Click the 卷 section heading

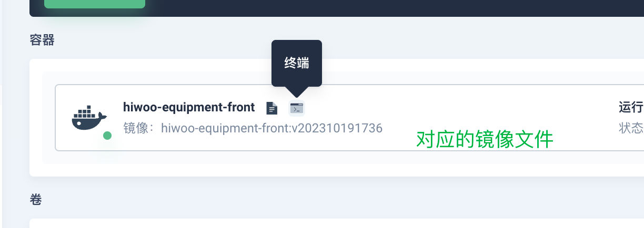click(x=36, y=199)
